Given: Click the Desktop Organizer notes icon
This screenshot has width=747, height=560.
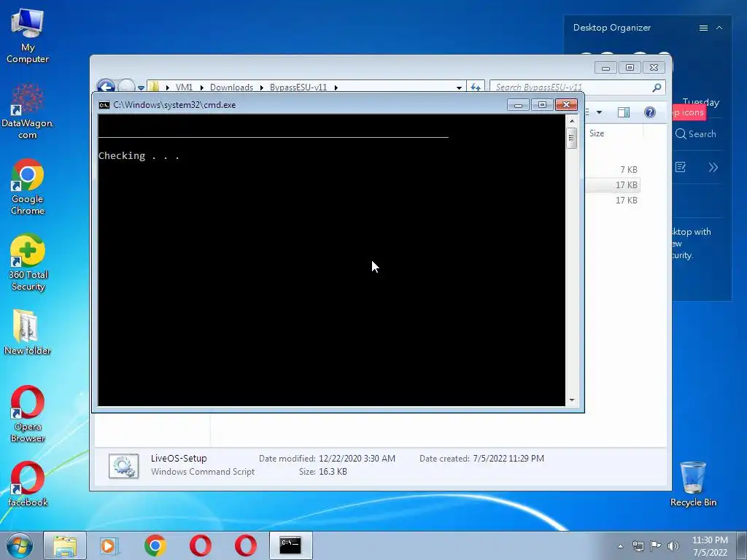Looking at the screenshot, I should pos(681,167).
